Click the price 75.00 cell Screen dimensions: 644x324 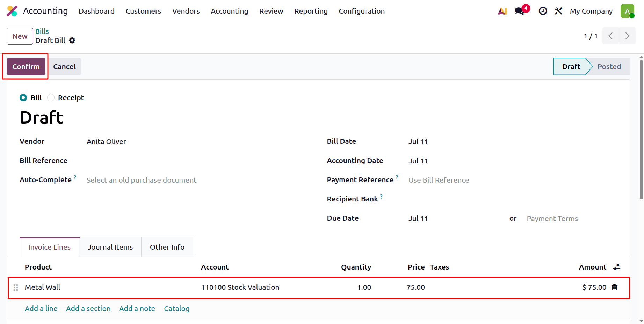point(415,287)
